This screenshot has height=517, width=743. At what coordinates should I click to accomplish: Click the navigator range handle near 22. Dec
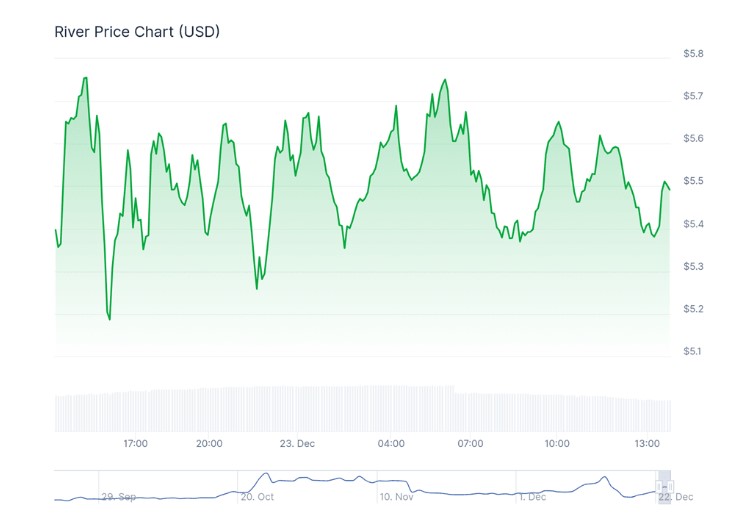(661, 485)
